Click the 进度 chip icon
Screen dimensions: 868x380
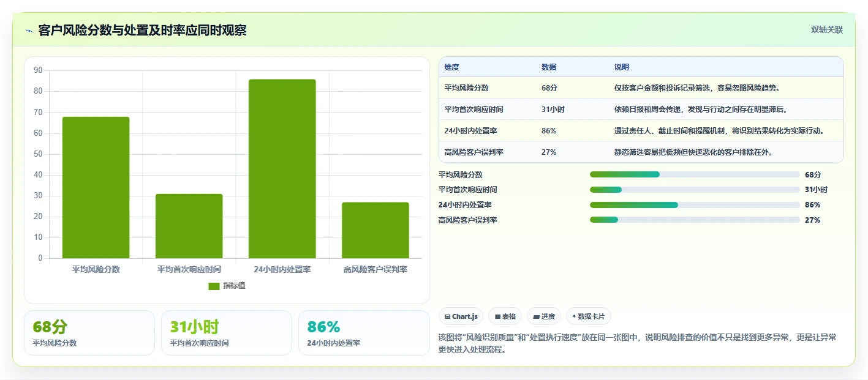click(x=537, y=316)
